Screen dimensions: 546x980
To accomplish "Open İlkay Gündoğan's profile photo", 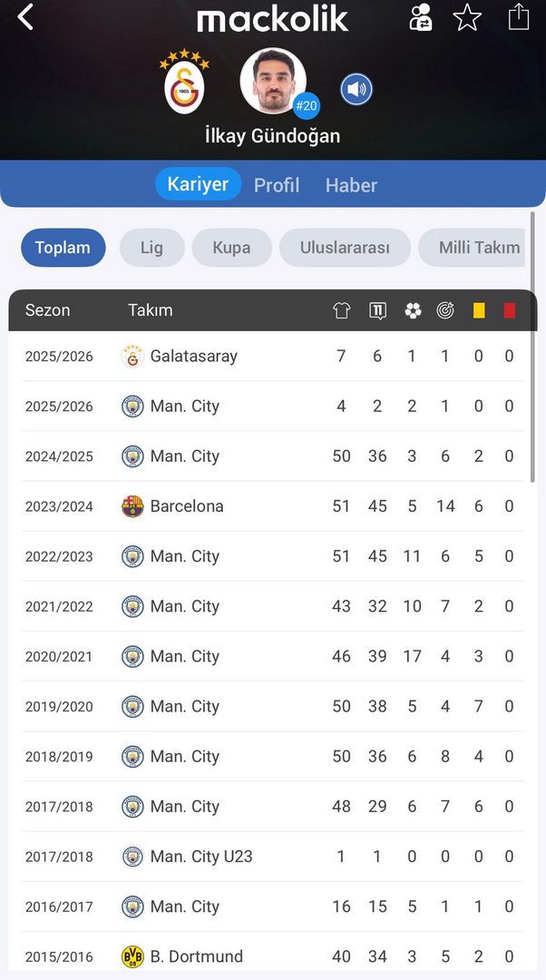I will [273, 82].
